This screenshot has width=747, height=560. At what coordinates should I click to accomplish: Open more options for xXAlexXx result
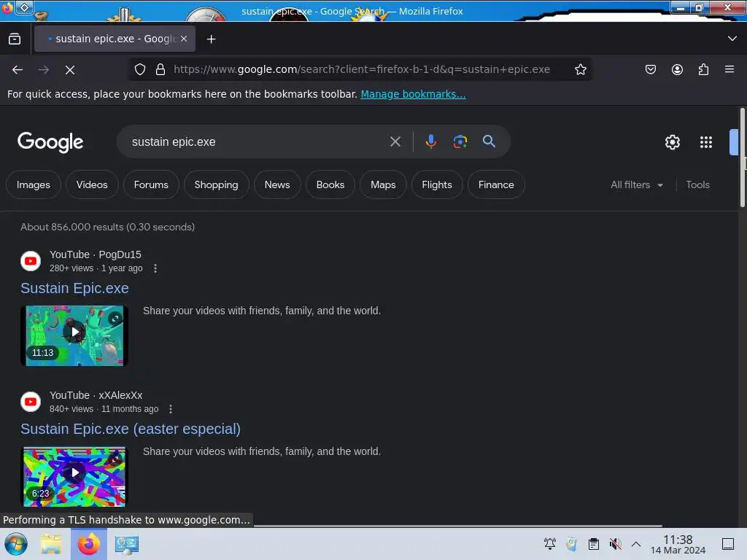coord(171,409)
